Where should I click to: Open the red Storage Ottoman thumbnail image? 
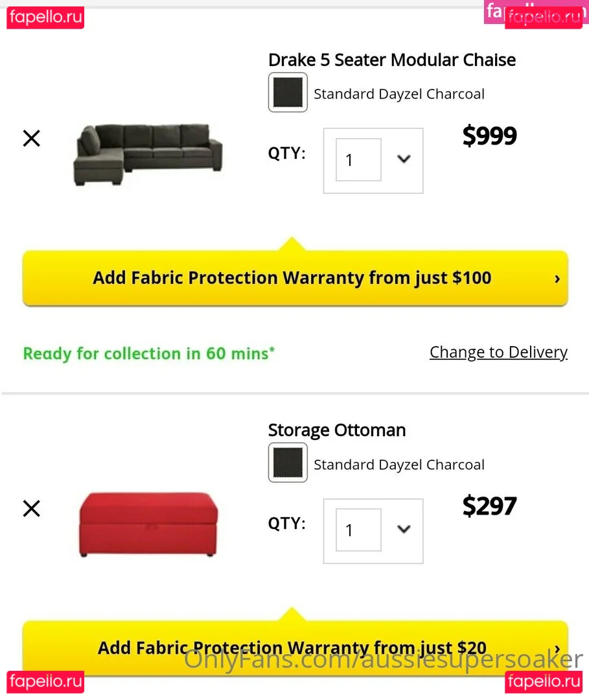(148, 524)
